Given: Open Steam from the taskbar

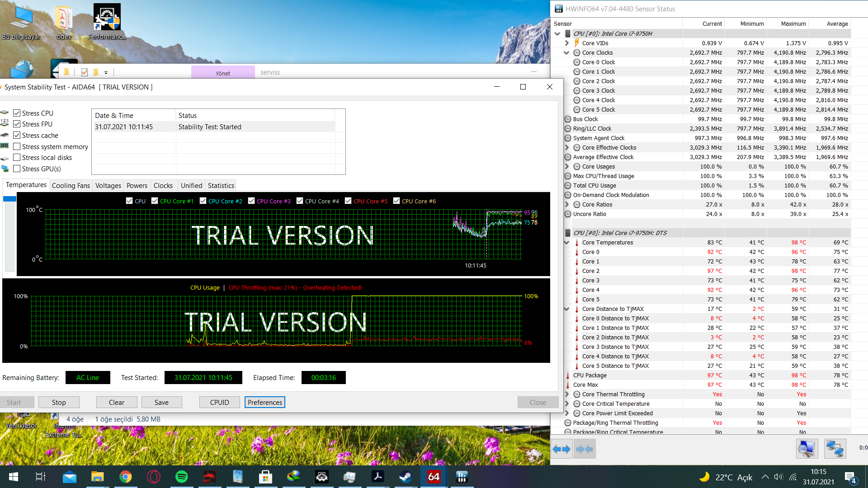Looking at the screenshot, I should coord(406,477).
